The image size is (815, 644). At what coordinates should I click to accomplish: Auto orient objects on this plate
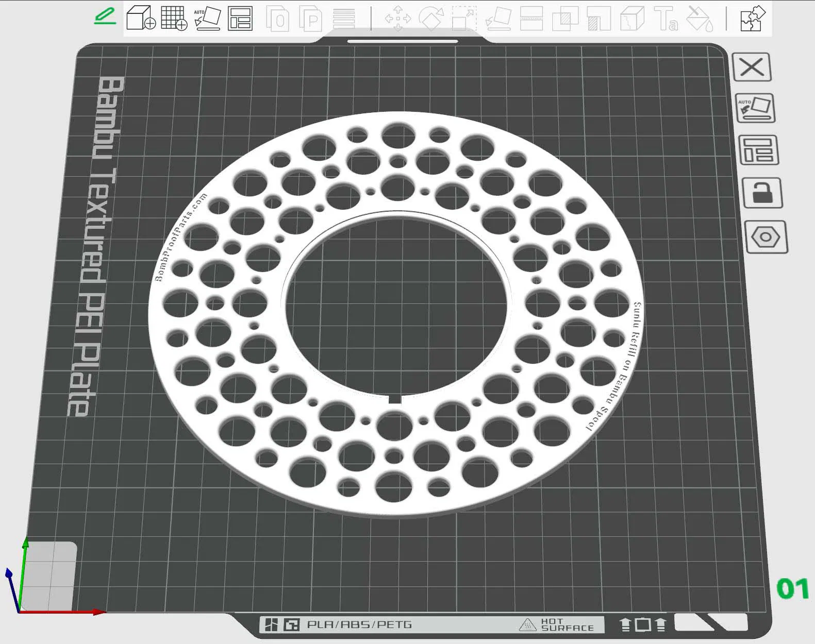[x=755, y=108]
